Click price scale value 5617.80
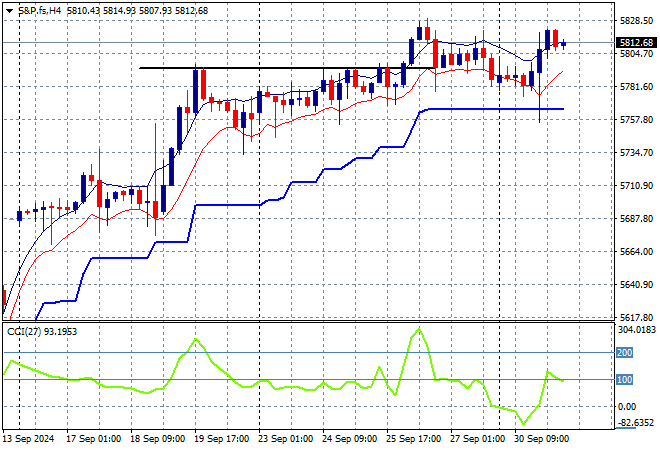Screen dimensions: 660x450 pyautogui.click(x=636, y=317)
